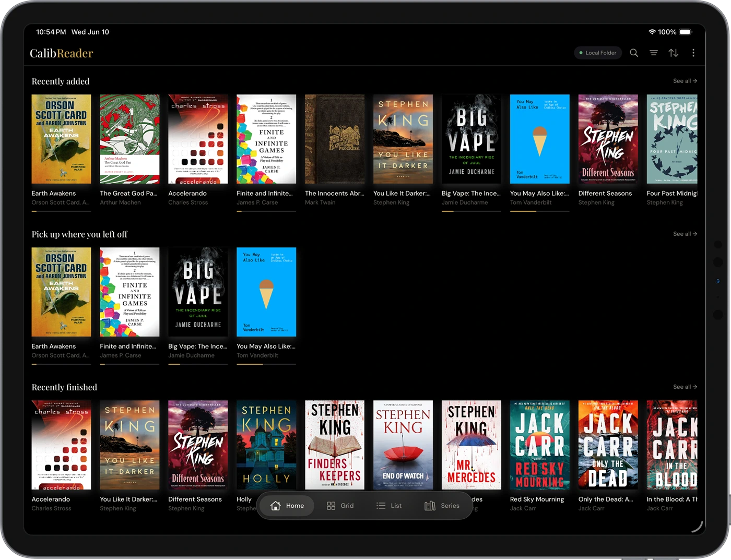This screenshot has height=560, width=731.
Task: Switch to the Grid tab
Action: (x=340, y=506)
